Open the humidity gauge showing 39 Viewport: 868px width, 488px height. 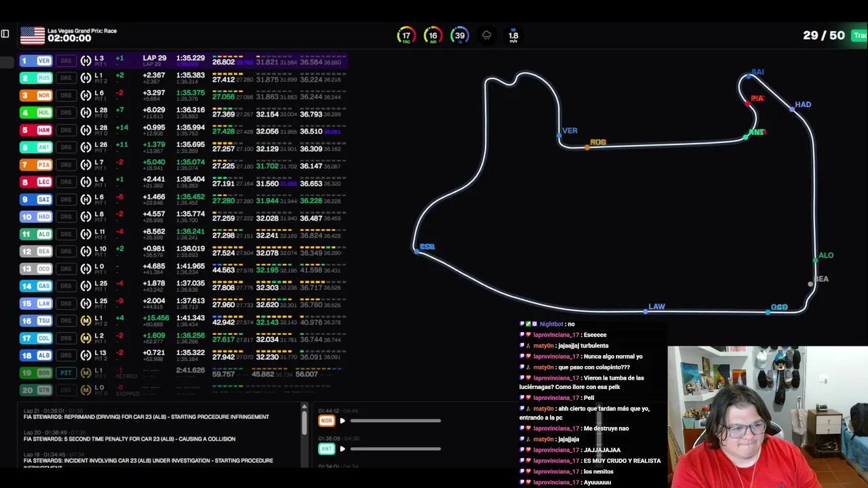460,36
